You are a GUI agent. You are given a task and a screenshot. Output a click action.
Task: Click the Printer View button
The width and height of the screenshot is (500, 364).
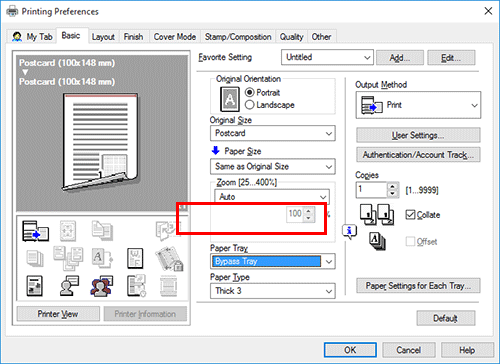(58, 314)
